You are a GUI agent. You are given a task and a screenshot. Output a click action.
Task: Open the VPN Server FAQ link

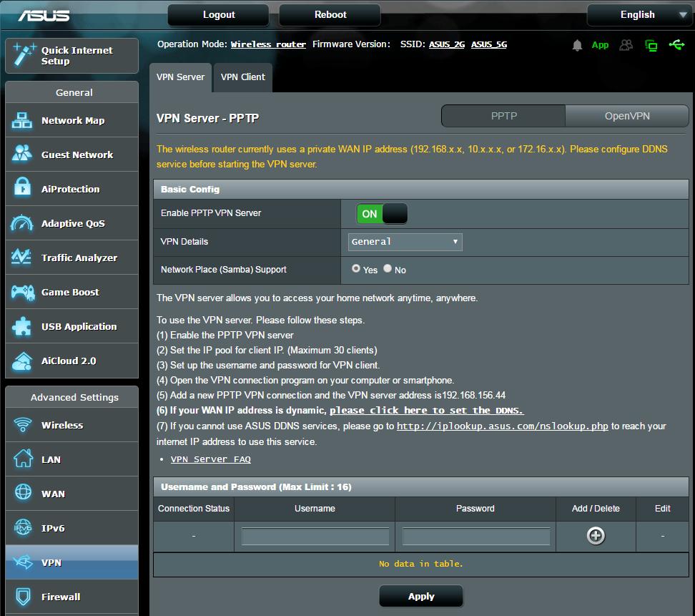pos(210,459)
